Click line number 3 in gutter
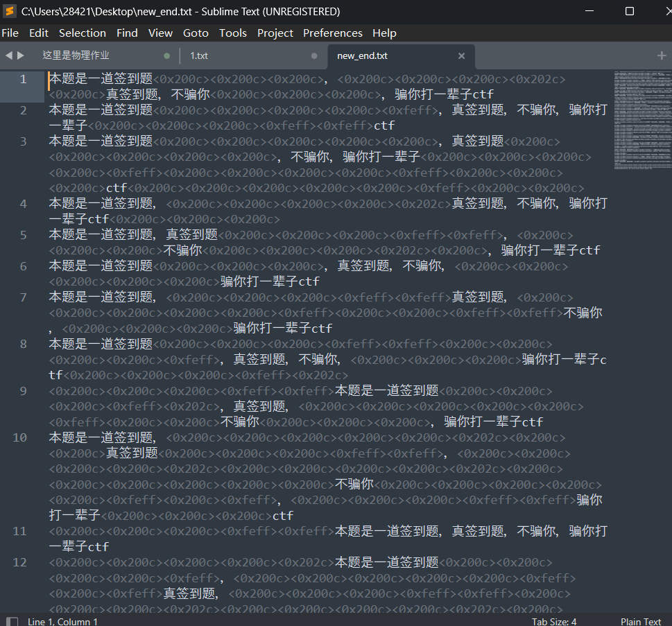 click(x=23, y=141)
